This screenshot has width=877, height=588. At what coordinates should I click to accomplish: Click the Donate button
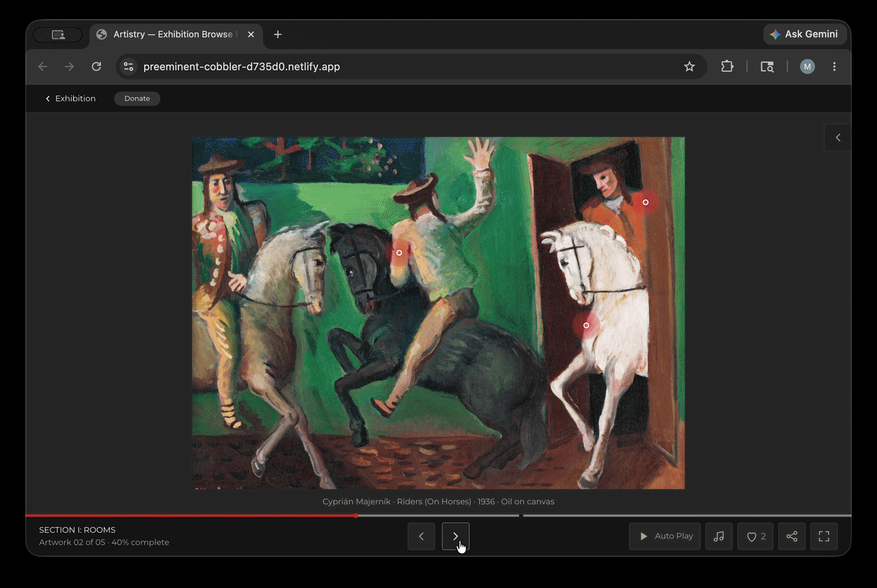(137, 99)
